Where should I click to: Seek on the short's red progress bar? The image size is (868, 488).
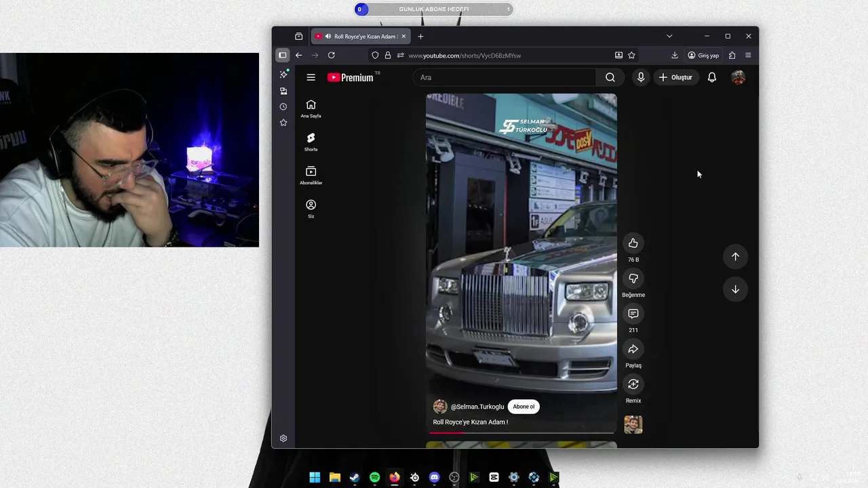point(521,432)
